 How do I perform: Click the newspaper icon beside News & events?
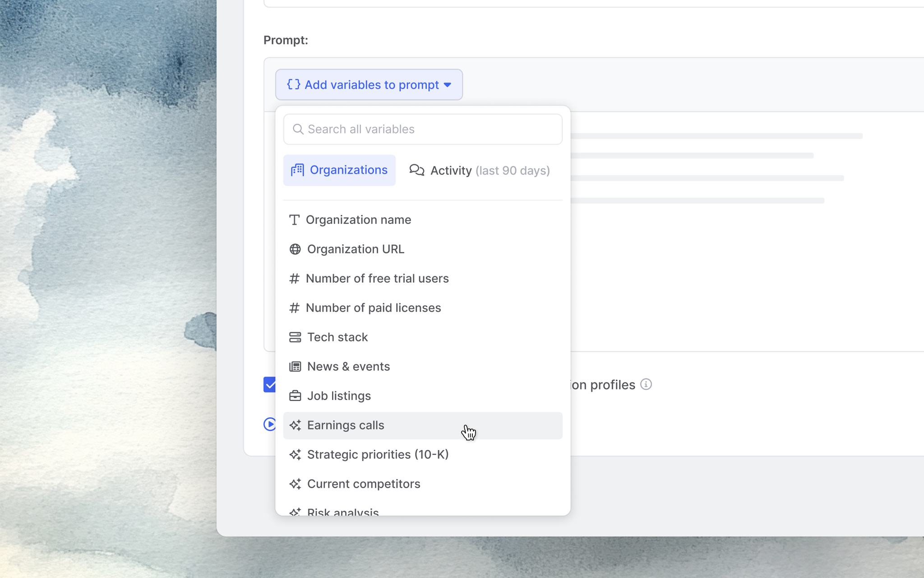point(295,367)
